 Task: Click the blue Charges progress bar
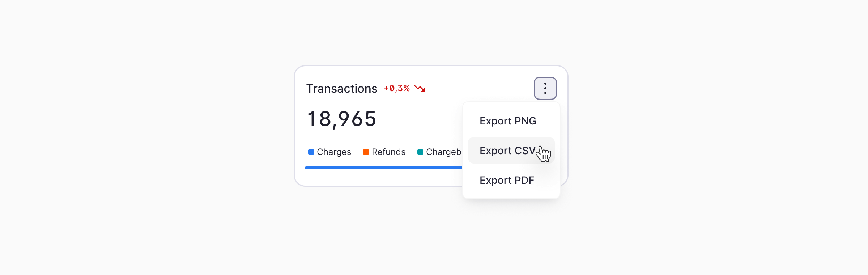(x=383, y=168)
